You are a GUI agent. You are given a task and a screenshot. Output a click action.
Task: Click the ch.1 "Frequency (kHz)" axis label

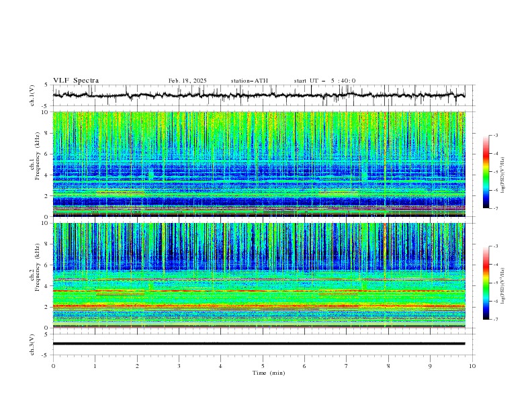[x=38, y=156]
